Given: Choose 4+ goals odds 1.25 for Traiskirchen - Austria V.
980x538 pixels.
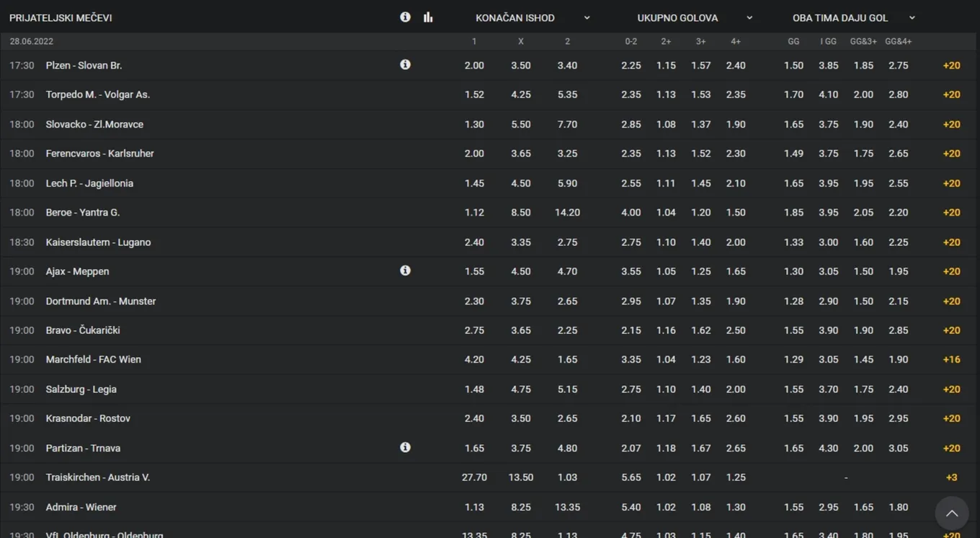Looking at the screenshot, I should coord(736,477).
